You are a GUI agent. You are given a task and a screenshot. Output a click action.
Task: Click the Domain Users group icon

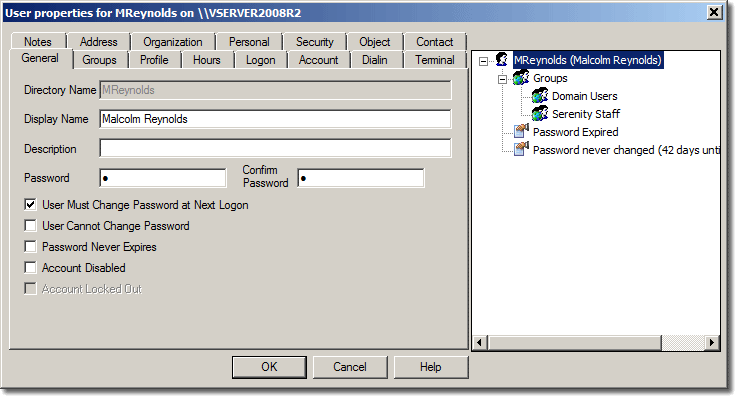(x=540, y=96)
